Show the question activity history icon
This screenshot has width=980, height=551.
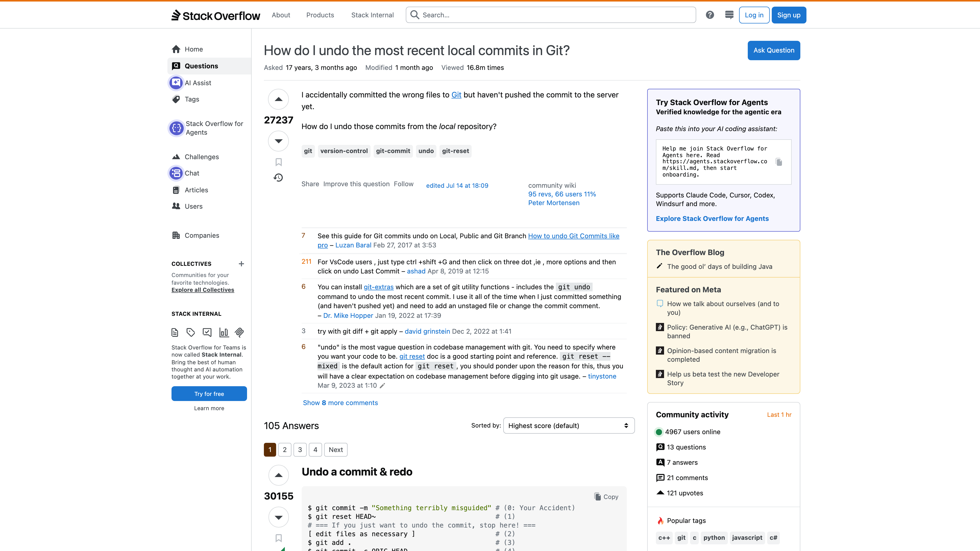(x=278, y=178)
